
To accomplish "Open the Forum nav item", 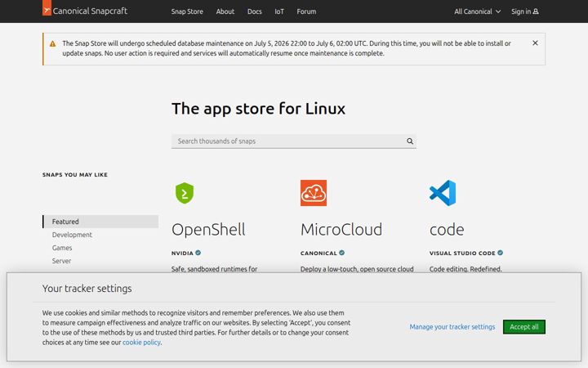I will [x=306, y=11].
